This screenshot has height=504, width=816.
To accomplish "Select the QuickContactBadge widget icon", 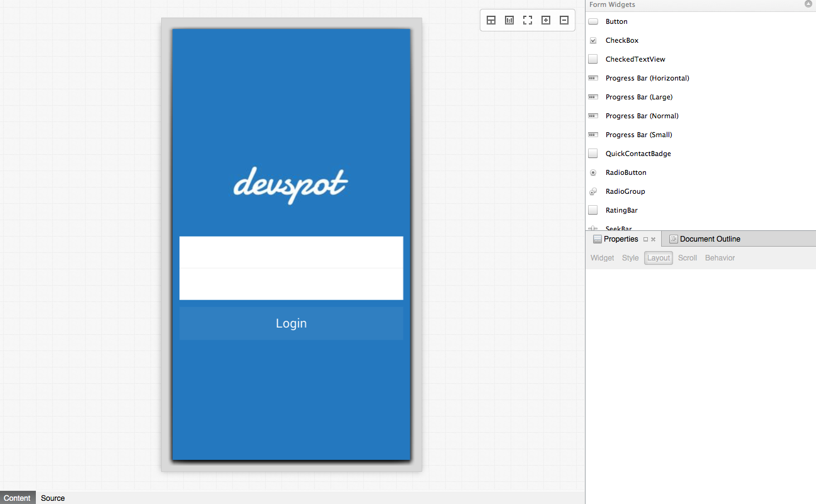I will 593,154.
